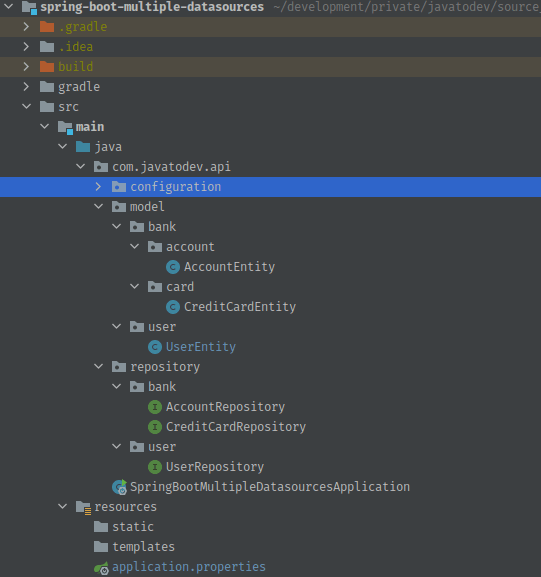The image size is (541, 577).
Task: Collapse the com.javatodev.api package
Action: point(81,166)
